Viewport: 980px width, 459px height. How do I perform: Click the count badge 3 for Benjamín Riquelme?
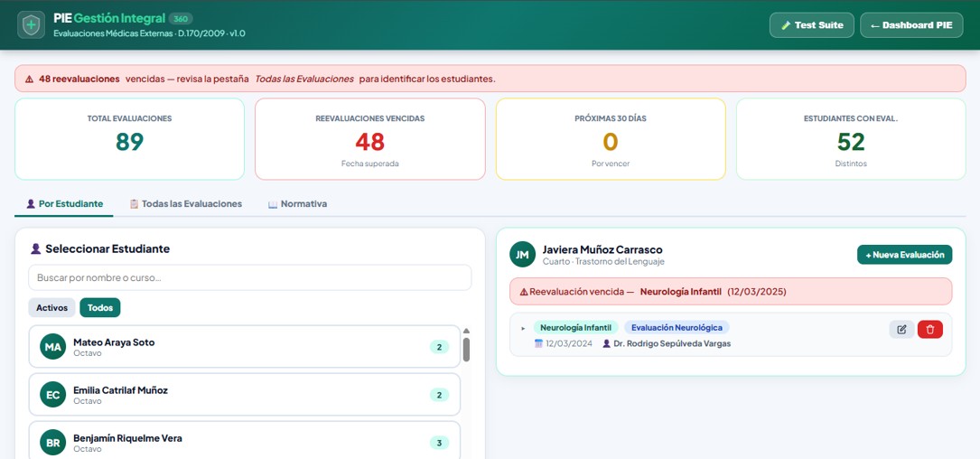439,443
